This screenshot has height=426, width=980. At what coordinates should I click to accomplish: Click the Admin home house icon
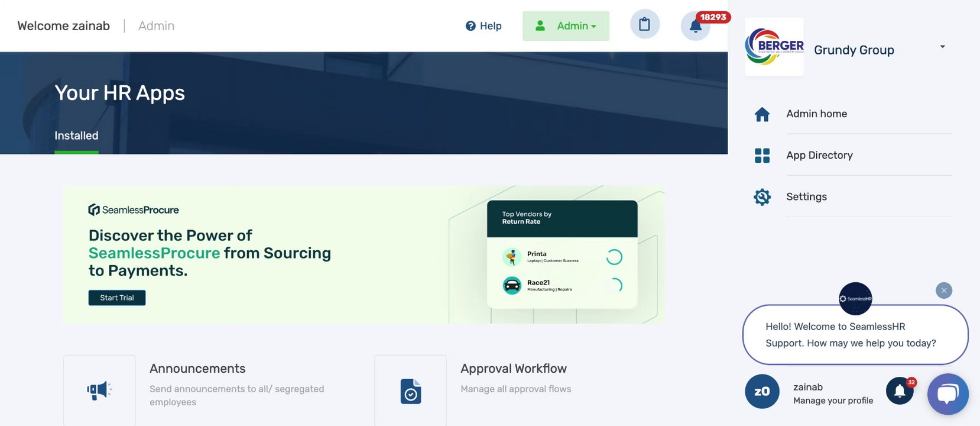pos(762,114)
